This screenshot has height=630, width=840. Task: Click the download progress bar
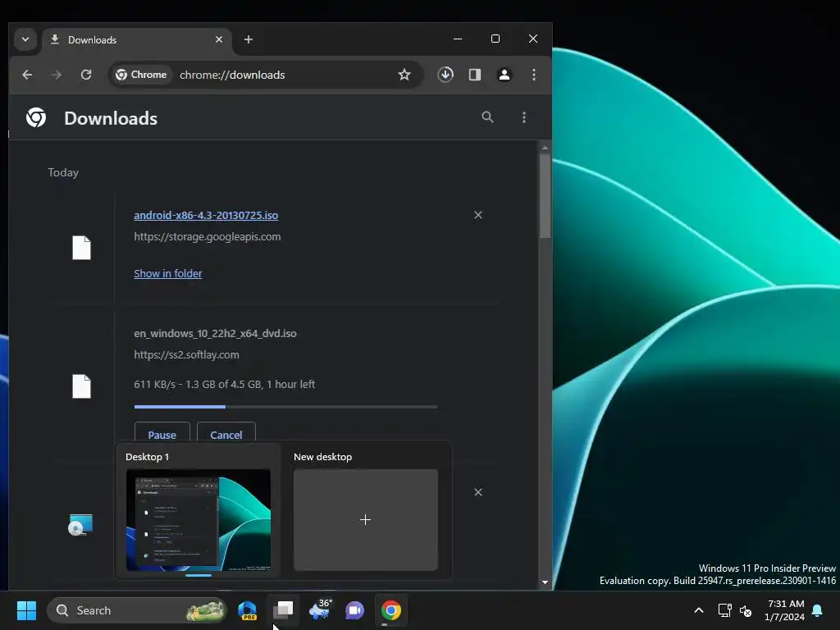point(286,407)
